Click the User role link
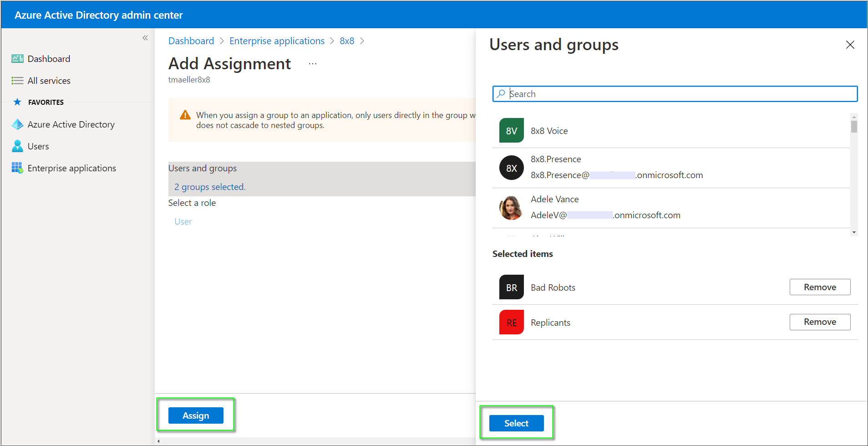 coord(183,221)
